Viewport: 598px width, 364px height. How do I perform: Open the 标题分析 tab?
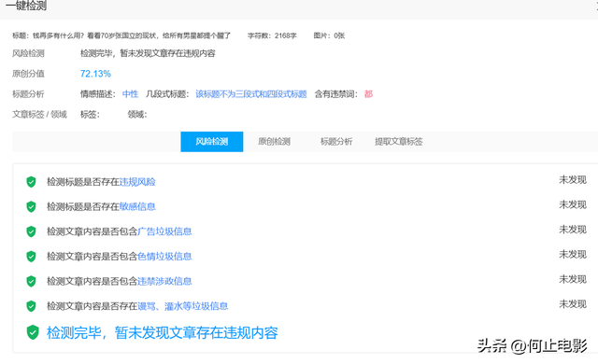[336, 142]
